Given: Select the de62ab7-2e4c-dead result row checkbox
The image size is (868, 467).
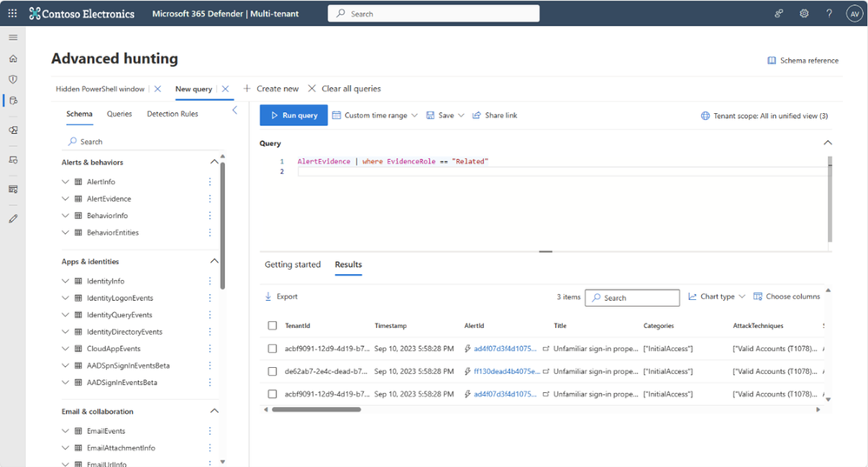Looking at the screenshot, I should 272,371.
